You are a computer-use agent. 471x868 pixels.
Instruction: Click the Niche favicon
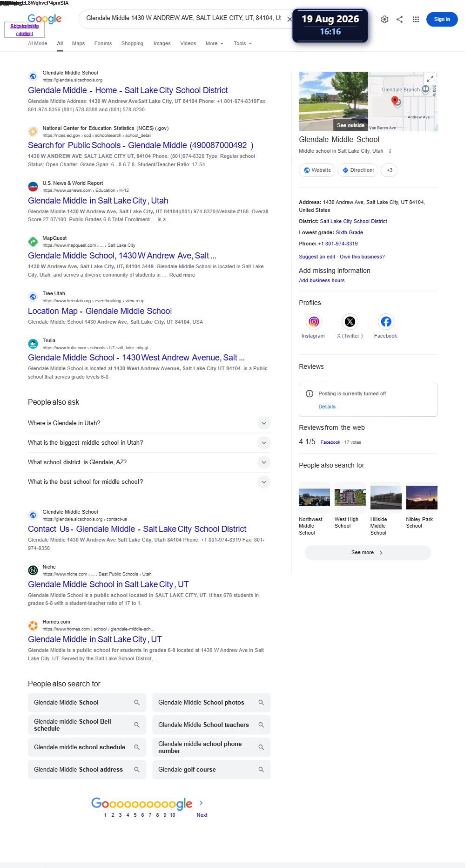pos(33,570)
